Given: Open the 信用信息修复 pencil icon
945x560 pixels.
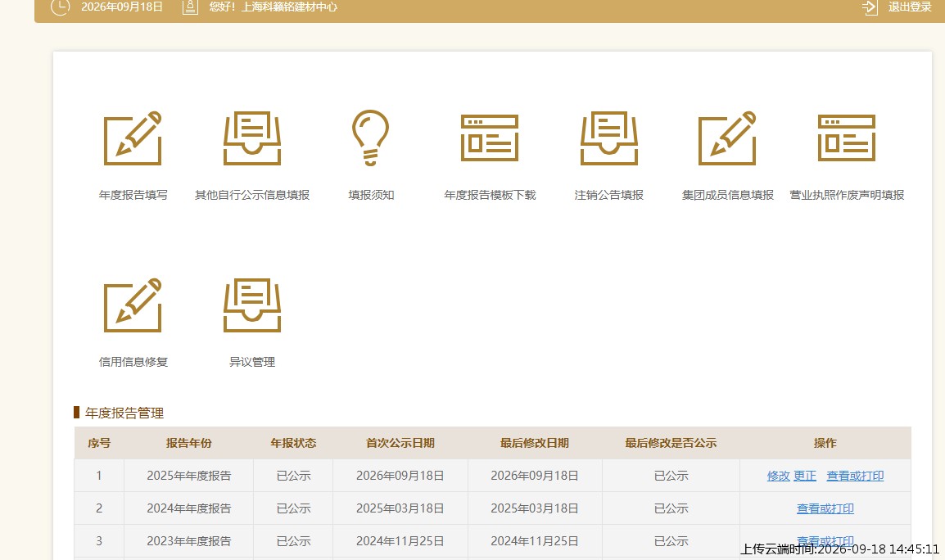Looking at the screenshot, I should coord(133,305).
